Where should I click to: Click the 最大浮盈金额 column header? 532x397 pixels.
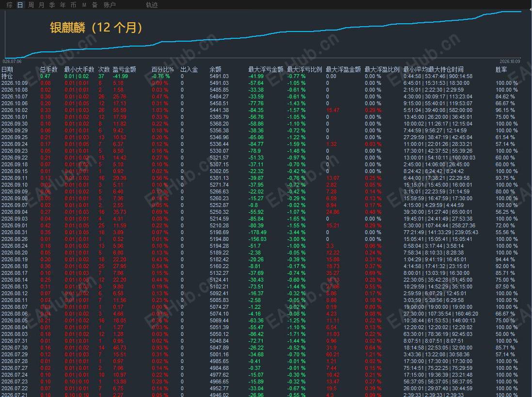(x=343, y=70)
